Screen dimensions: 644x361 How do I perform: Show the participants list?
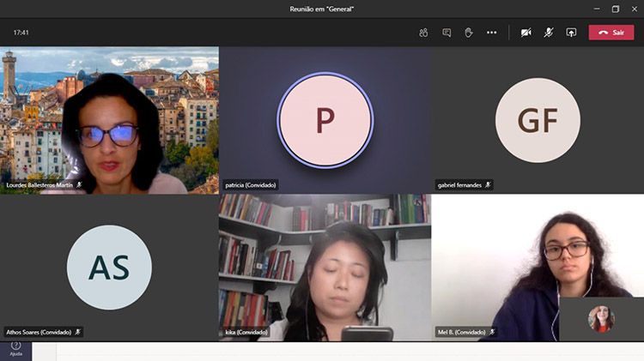click(x=423, y=33)
